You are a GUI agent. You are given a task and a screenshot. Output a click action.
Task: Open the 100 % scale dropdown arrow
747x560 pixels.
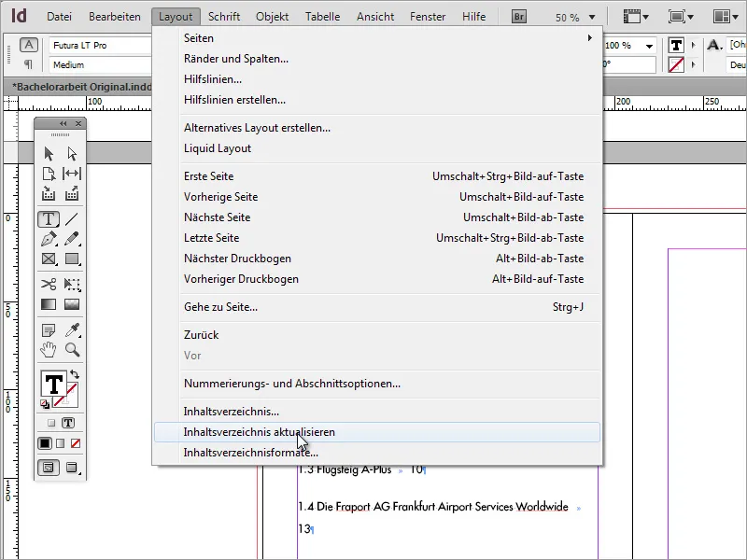649,46
